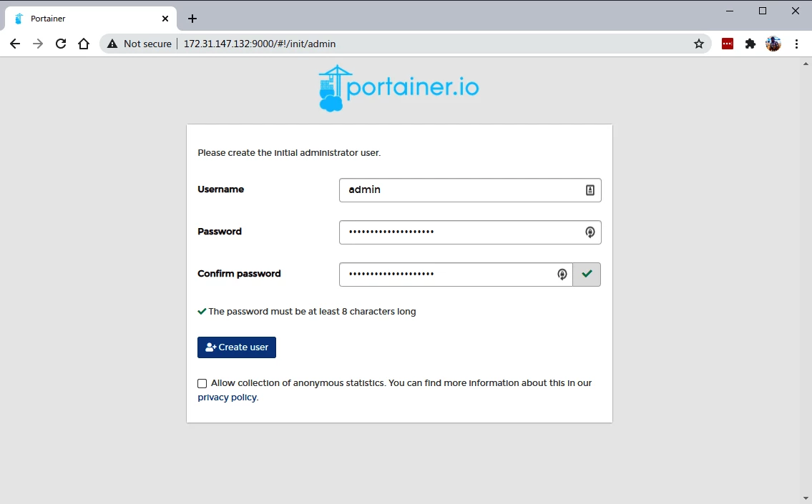The width and height of the screenshot is (812, 504).
Task: Open the red password manager extension
Action: [728, 44]
